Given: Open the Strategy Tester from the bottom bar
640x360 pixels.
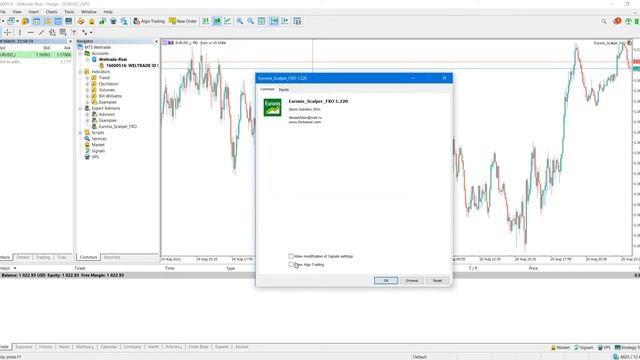Looking at the screenshot, I should point(627,347).
